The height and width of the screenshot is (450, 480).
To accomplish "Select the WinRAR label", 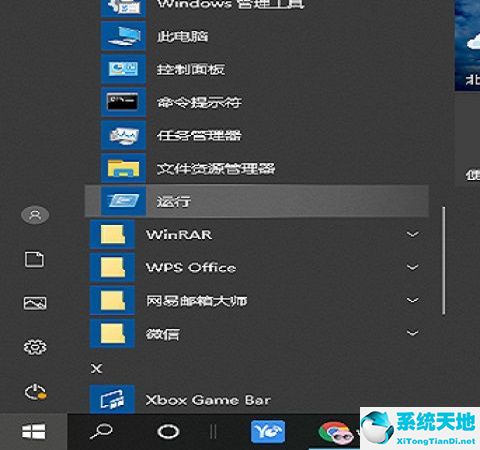I will (x=179, y=235).
